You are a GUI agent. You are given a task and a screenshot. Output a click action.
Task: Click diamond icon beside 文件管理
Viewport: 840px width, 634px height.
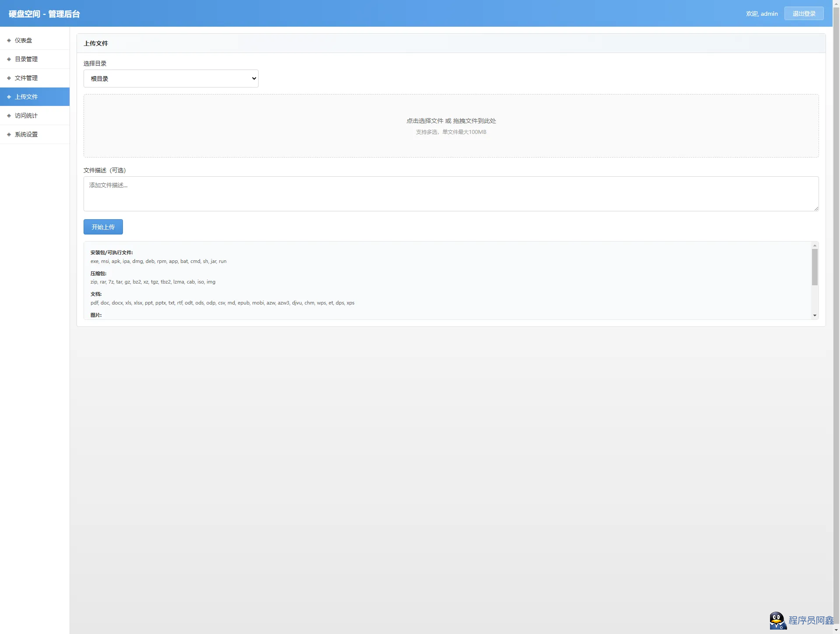tap(9, 78)
